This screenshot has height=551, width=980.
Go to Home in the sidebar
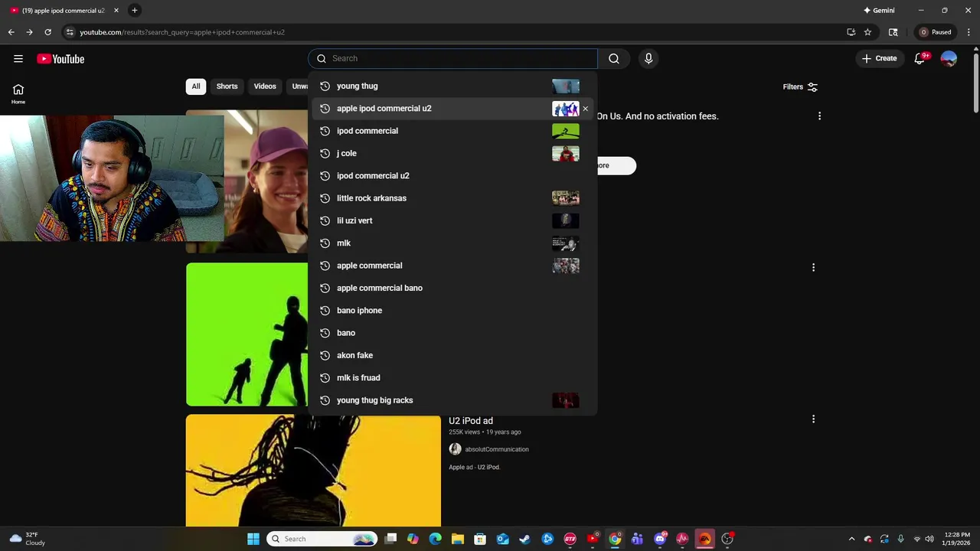pos(18,94)
